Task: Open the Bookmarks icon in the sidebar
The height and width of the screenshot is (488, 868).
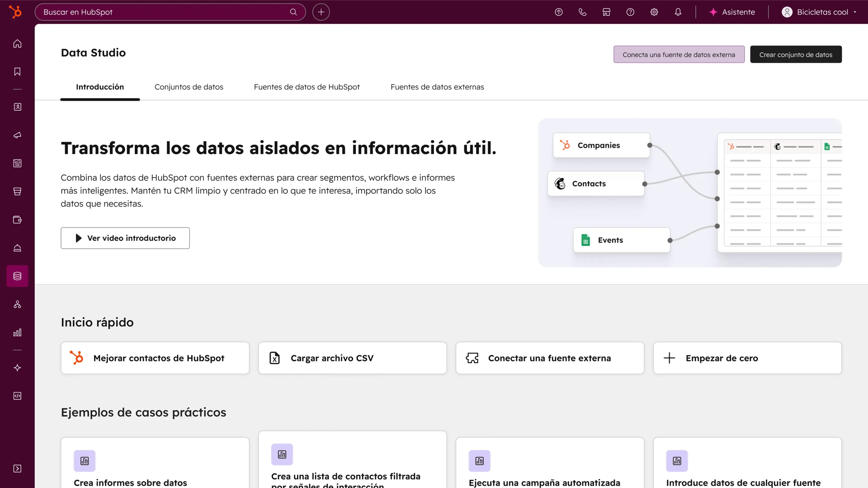Action: [17, 71]
